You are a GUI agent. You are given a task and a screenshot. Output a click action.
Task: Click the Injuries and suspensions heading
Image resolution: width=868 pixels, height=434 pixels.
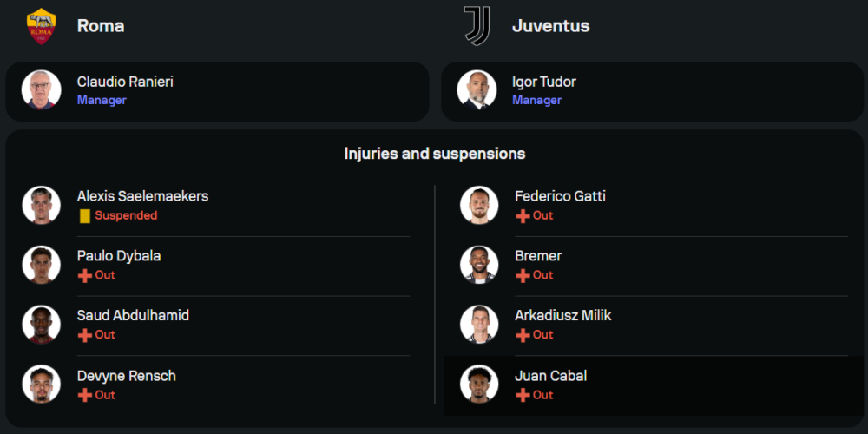(x=434, y=154)
